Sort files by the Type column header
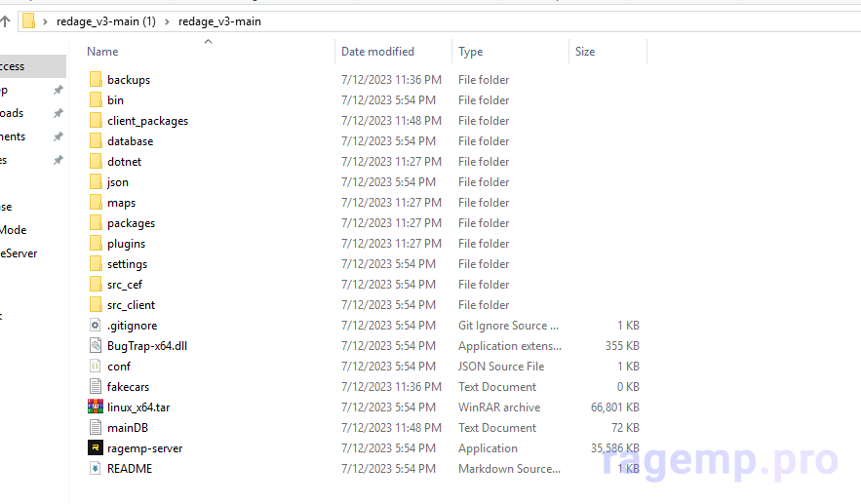861x504 pixels. click(x=471, y=52)
